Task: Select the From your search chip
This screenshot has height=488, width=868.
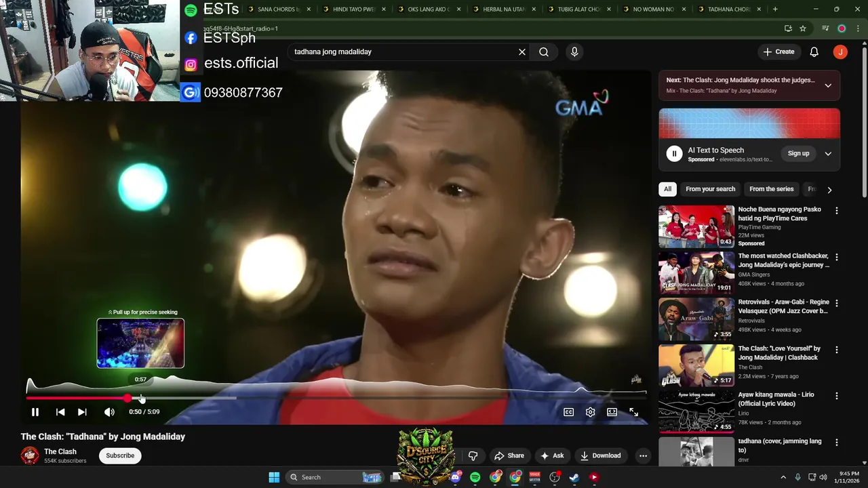Action: (x=710, y=189)
